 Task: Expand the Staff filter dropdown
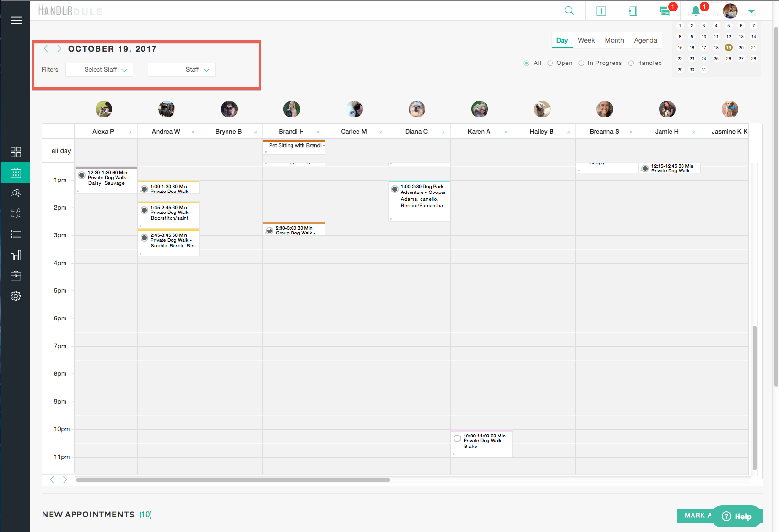coord(181,69)
